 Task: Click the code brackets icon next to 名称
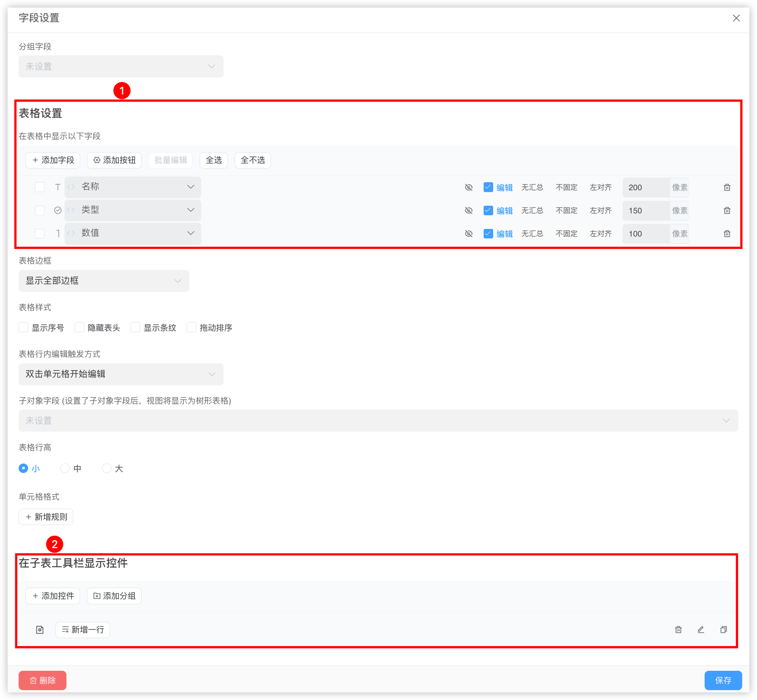71,187
